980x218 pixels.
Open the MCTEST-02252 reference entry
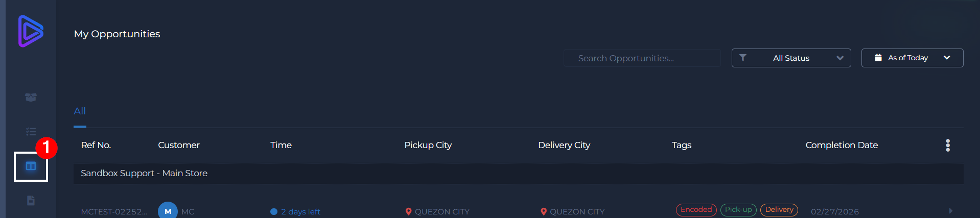tap(114, 211)
